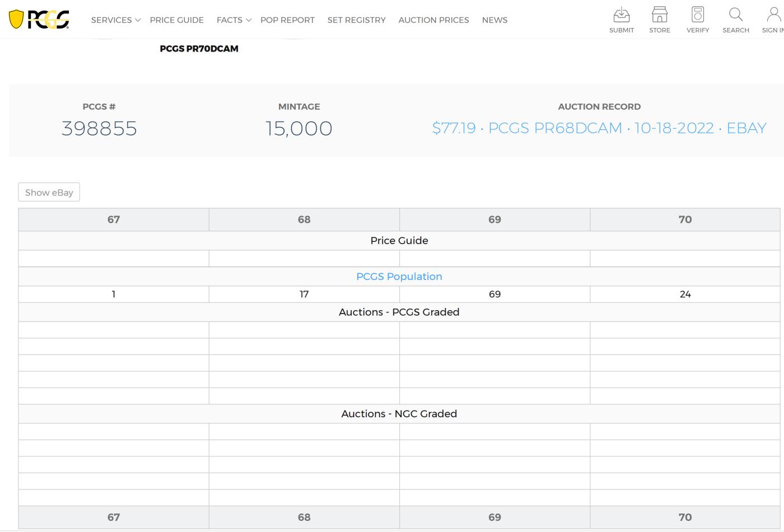Open the PCGS Population link
This screenshot has width=784, height=532.
(x=399, y=277)
